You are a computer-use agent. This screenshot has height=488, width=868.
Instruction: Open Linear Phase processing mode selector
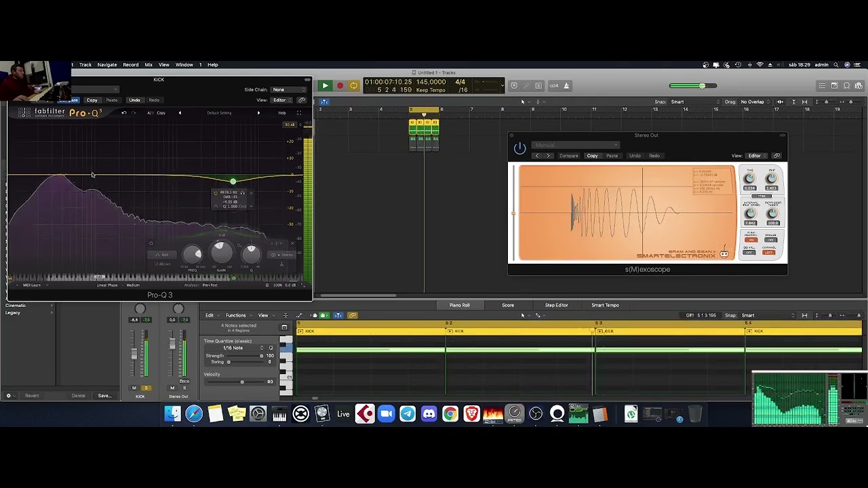click(108, 285)
